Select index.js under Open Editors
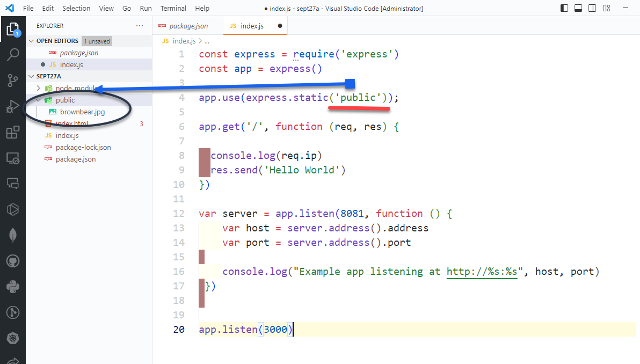The height and width of the screenshot is (364, 640). [x=89, y=64]
